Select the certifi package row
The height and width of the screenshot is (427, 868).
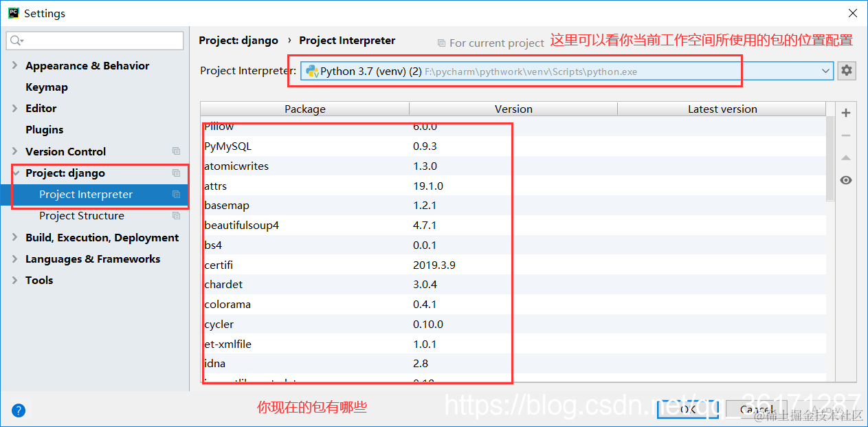tap(513, 265)
